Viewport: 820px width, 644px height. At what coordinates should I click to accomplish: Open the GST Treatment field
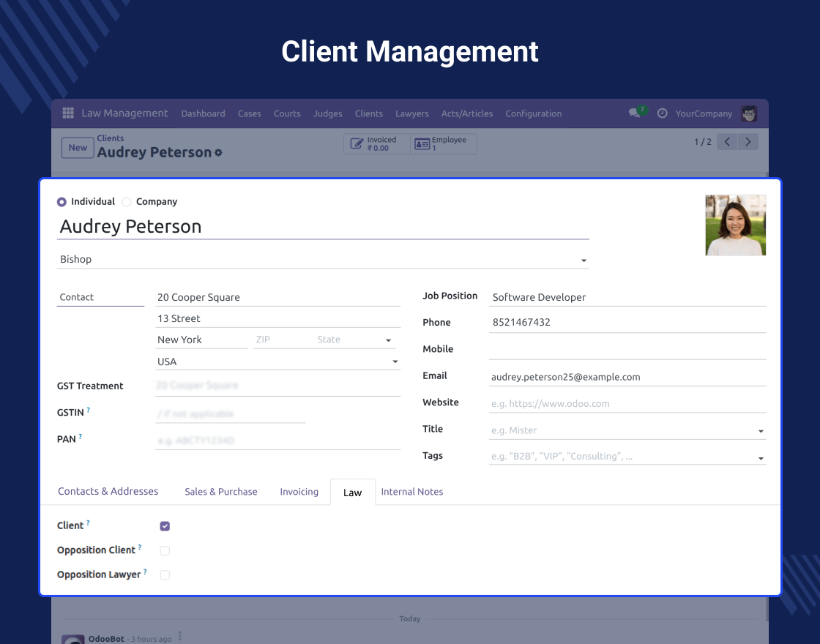click(x=277, y=386)
